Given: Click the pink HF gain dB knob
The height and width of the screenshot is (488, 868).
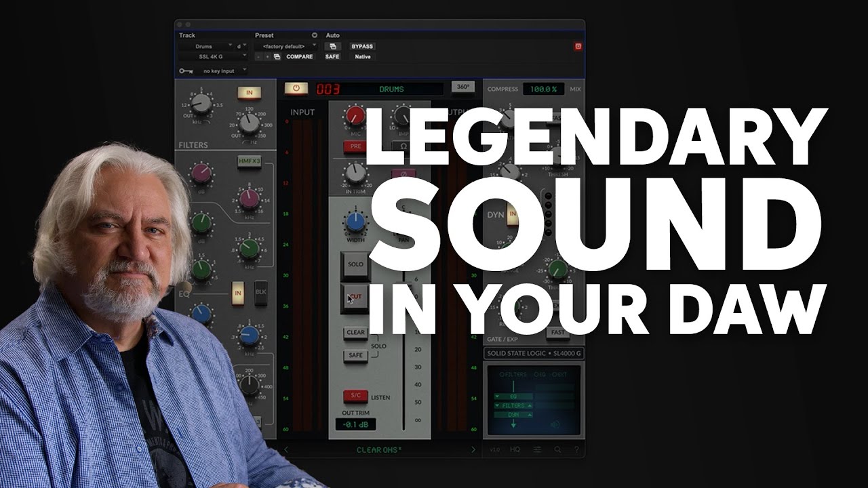Looking at the screenshot, I should [x=201, y=174].
